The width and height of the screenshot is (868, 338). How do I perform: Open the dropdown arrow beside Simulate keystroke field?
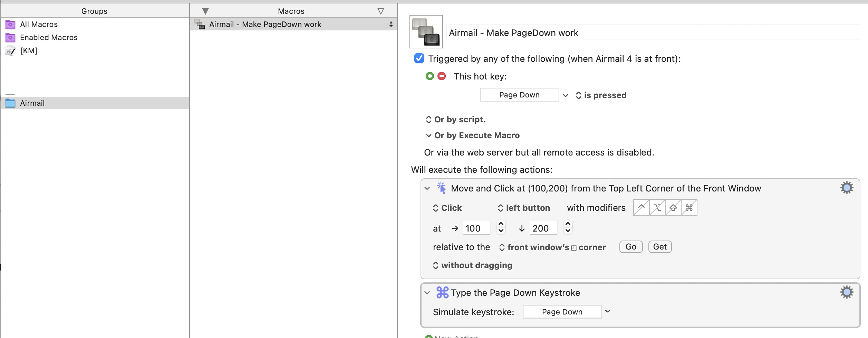608,311
